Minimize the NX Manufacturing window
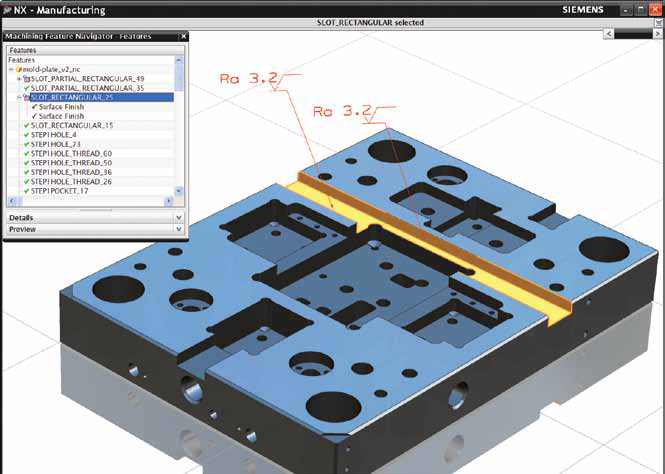The height and width of the screenshot is (474, 665). pos(627,10)
